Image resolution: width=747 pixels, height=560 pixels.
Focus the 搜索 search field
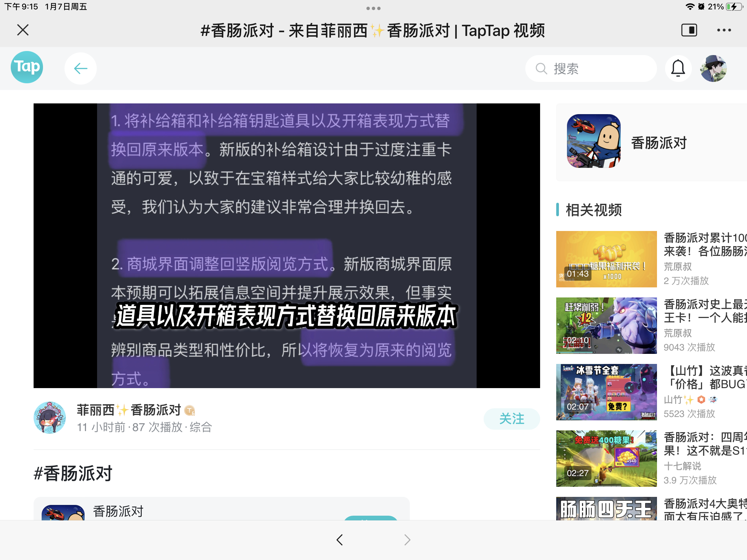(590, 68)
